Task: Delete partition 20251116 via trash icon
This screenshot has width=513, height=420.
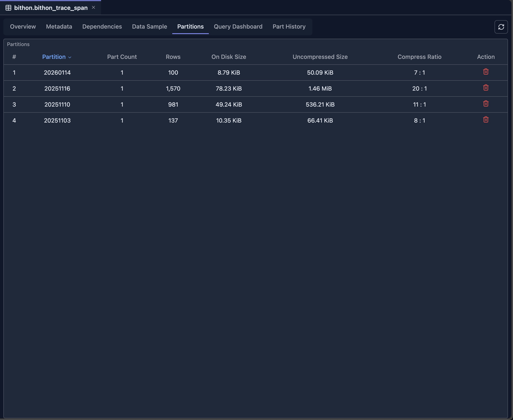Action: (486, 88)
